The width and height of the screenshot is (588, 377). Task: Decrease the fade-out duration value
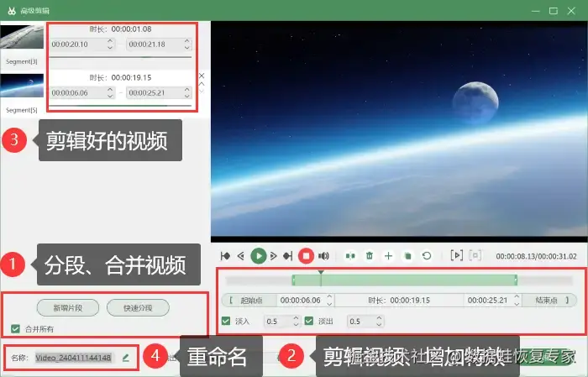point(379,324)
